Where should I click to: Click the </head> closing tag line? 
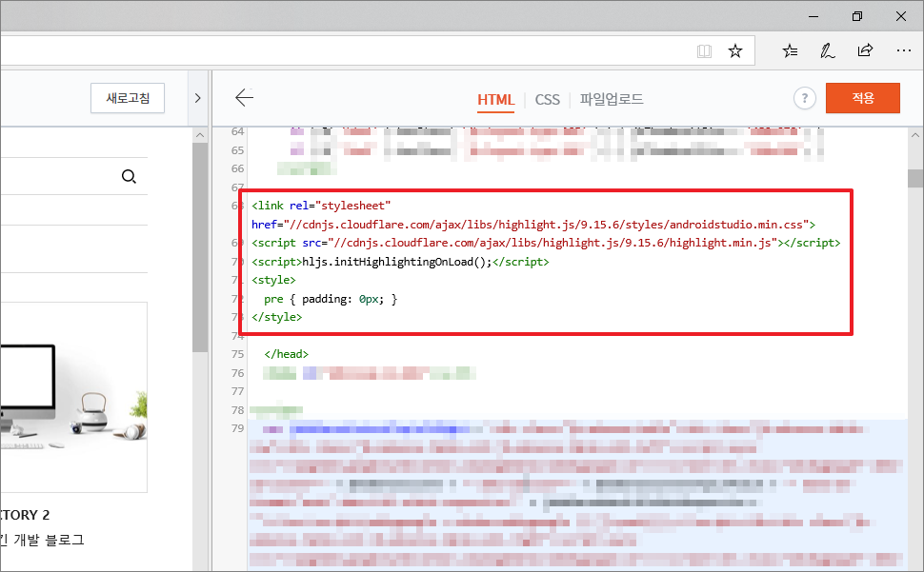click(x=287, y=354)
